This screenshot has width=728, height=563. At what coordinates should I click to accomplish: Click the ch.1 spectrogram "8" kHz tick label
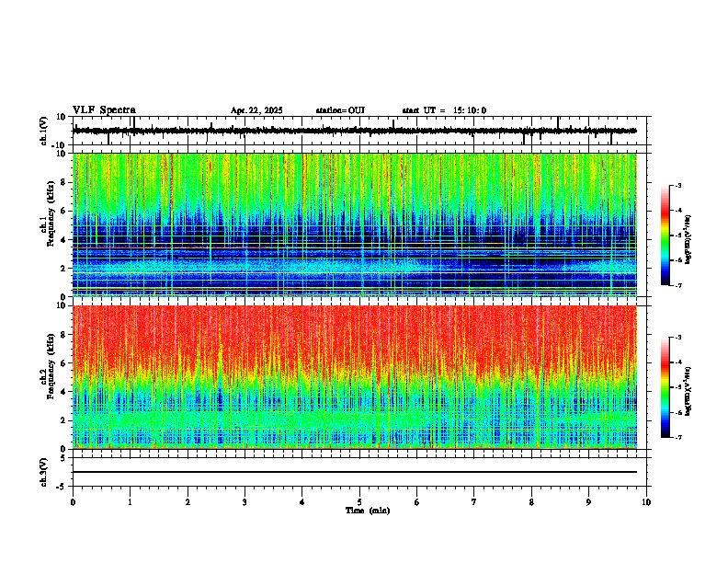[63, 182]
